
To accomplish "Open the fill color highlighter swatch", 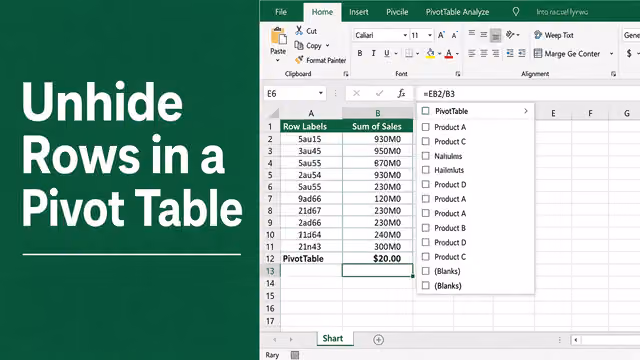I will tap(430, 53).
